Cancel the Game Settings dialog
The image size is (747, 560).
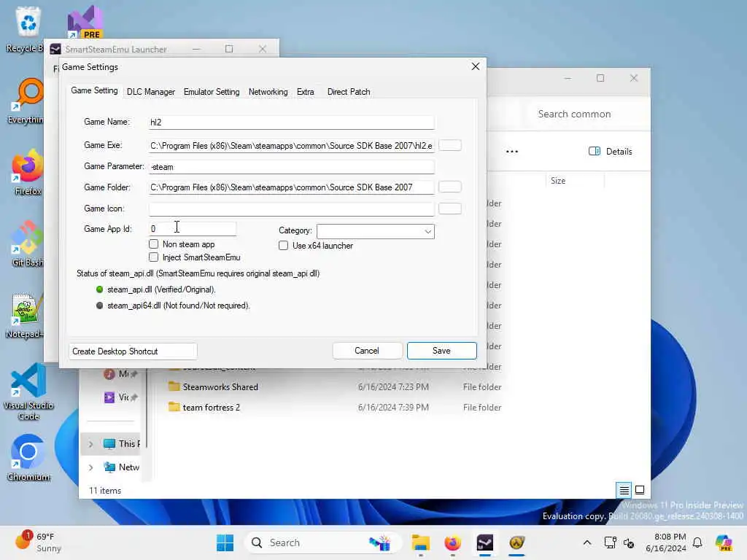tap(367, 351)
